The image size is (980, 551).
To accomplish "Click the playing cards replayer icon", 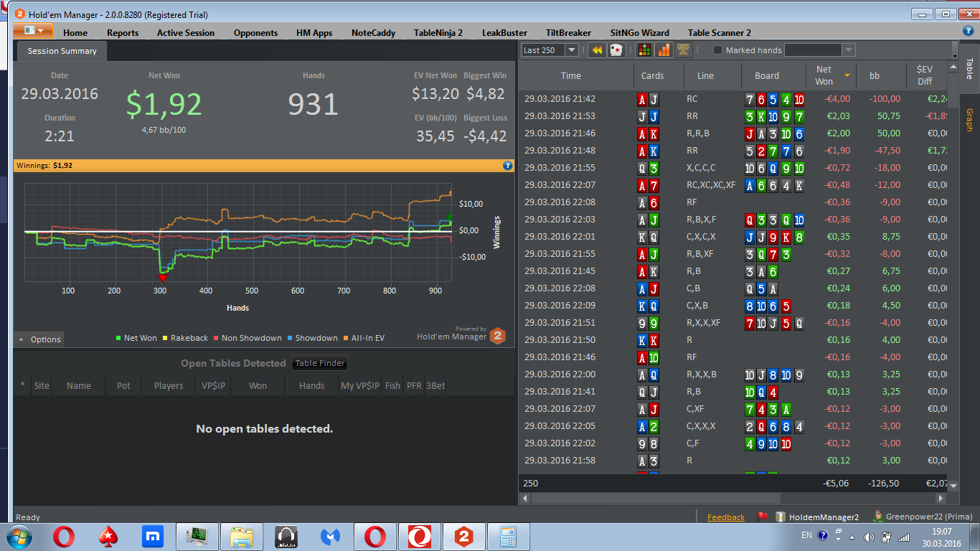I will 616,50.
